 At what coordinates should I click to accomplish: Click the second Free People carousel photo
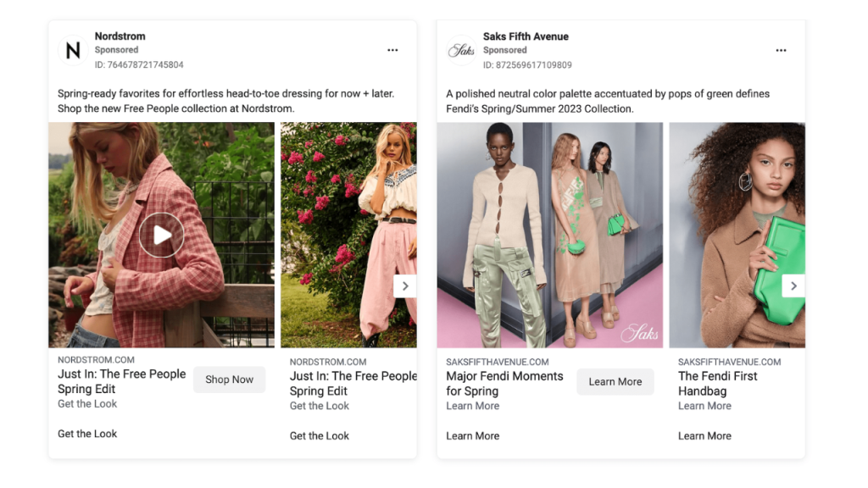point(348,235)
